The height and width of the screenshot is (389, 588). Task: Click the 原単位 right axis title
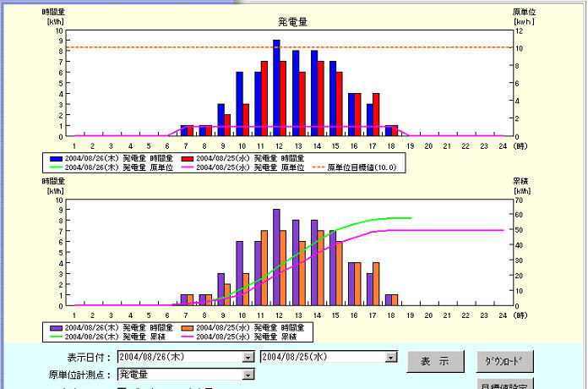(525, 12)
